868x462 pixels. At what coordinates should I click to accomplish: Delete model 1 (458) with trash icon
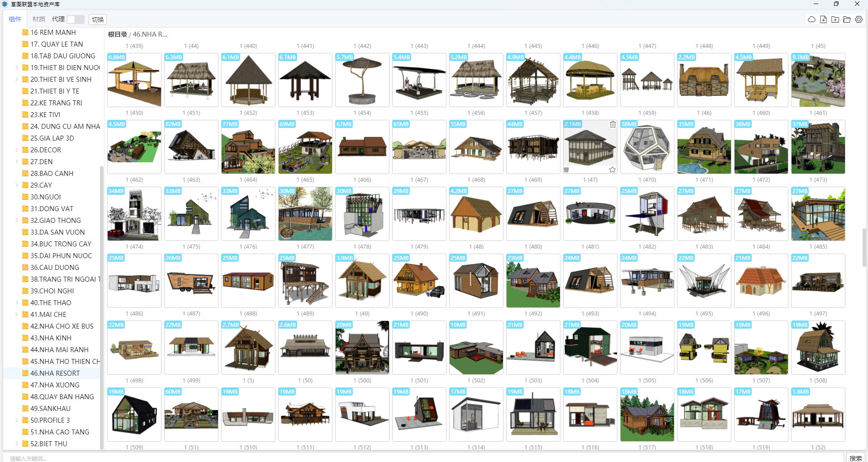(x=612, y=124)
